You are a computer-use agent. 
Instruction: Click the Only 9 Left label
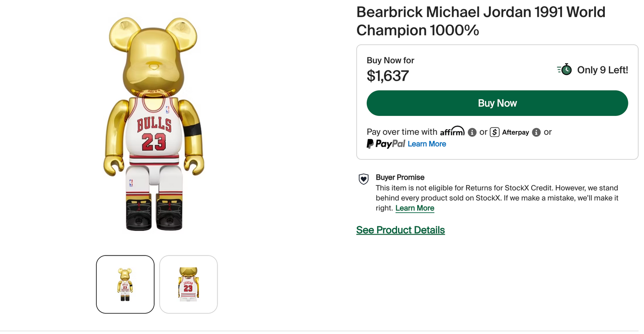tap(603, 70)
